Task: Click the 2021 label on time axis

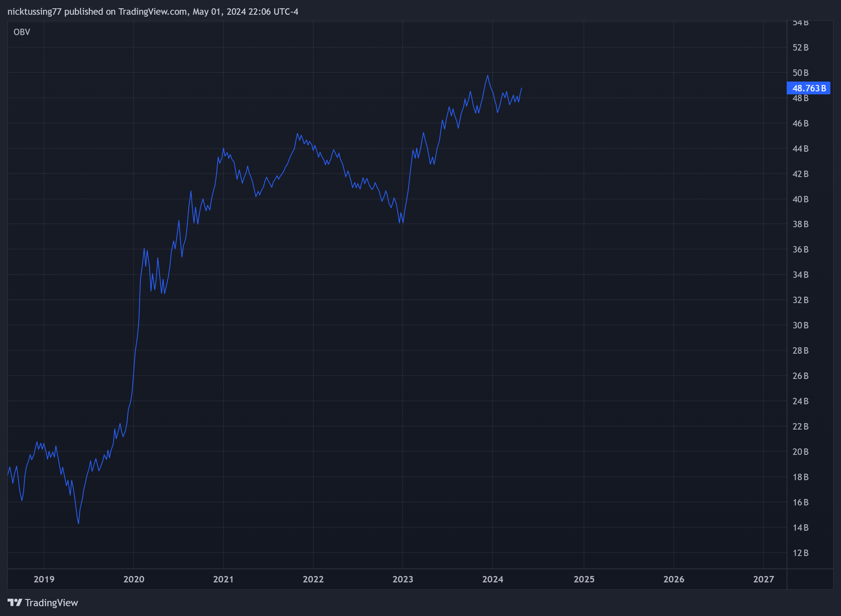Action: click(223, 579)
